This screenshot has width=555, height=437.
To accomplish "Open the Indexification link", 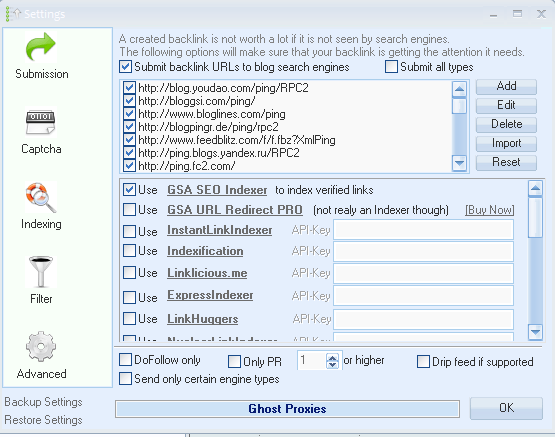I will [205, 251].
